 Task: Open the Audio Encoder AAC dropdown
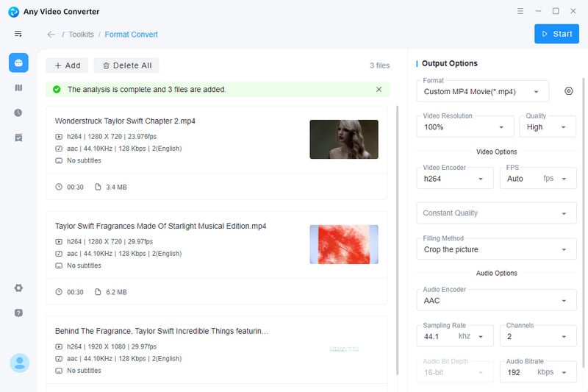tap(496, 300)
